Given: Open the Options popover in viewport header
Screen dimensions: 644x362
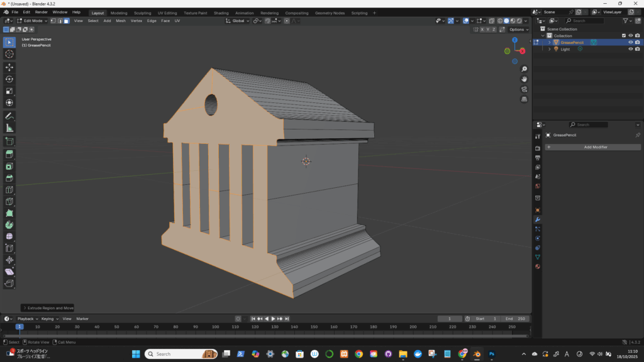Looking at the screenshot, I should point(519,30).
